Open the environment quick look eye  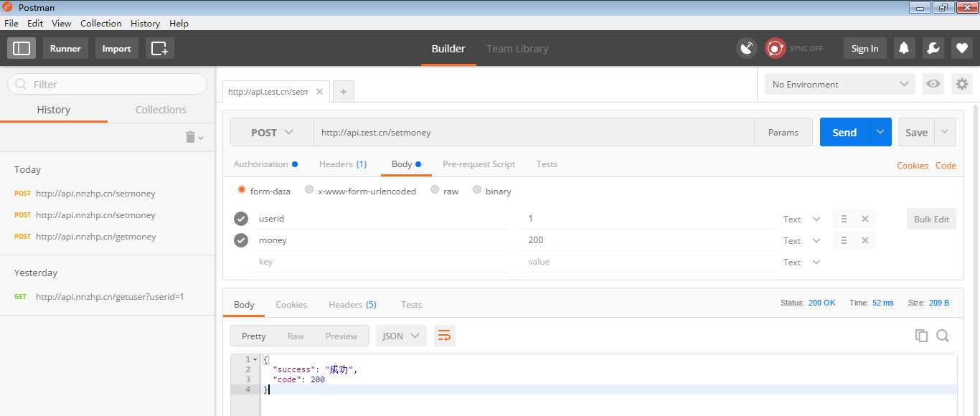(x=933, y=84)
